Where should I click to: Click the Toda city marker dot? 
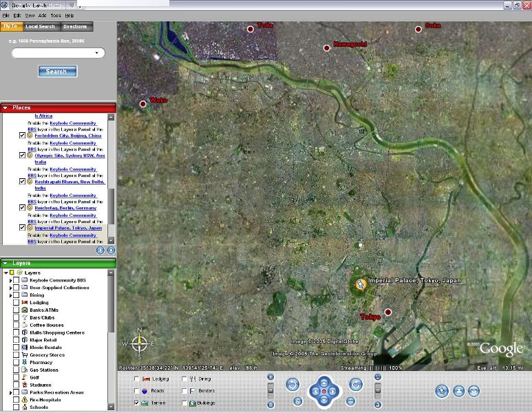251,29
